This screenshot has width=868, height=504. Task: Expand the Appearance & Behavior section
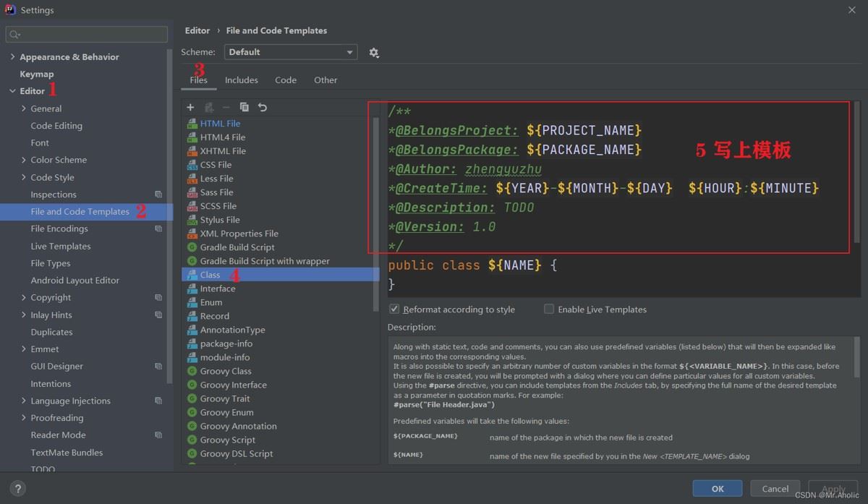point(12,57)
